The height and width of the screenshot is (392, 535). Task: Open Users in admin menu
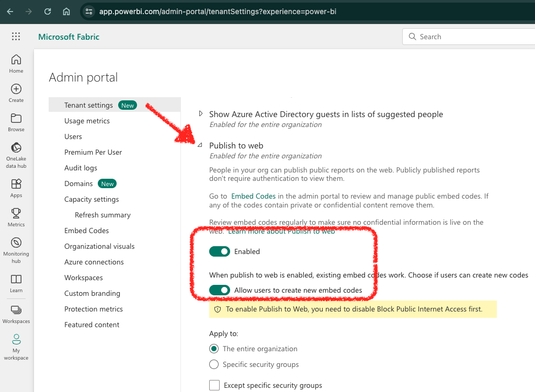[x=73, y=137]
